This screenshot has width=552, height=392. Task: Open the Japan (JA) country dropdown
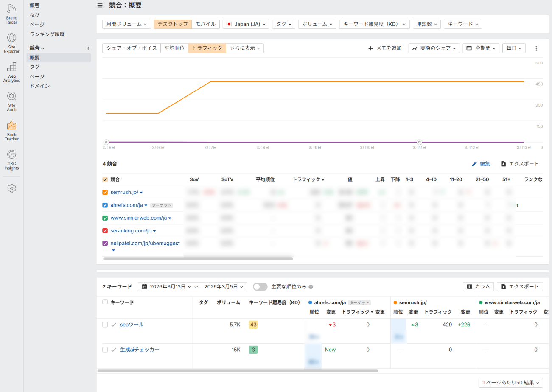246,24
